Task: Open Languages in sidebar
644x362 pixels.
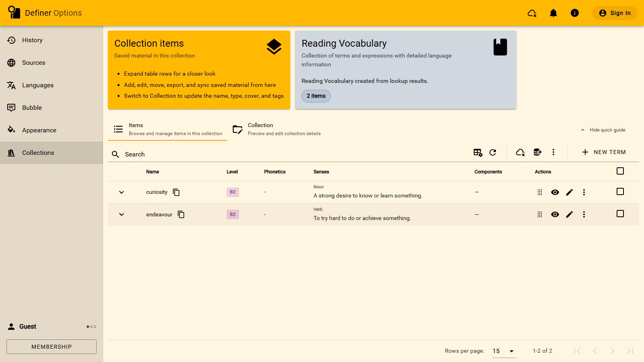Action: [x=52, y=85]
